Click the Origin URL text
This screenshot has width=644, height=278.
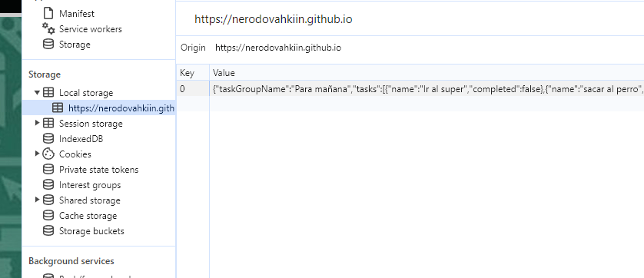[278, 48]
